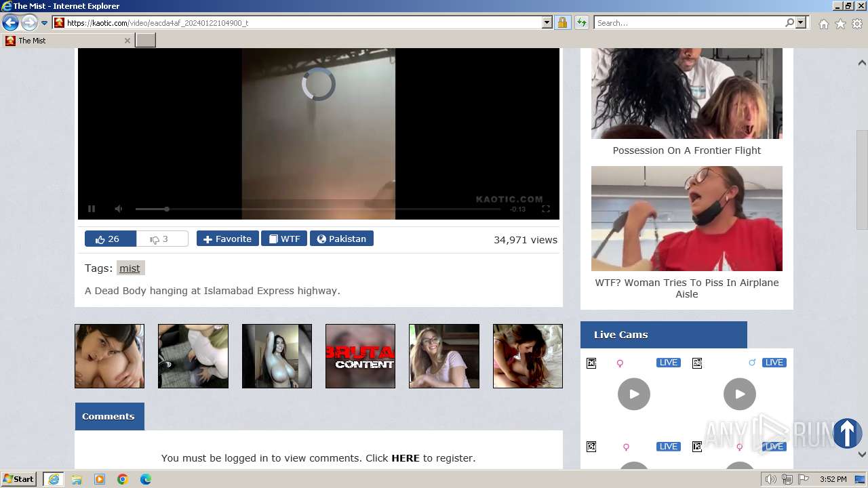Open the Windows Start menu

point(18,479)
